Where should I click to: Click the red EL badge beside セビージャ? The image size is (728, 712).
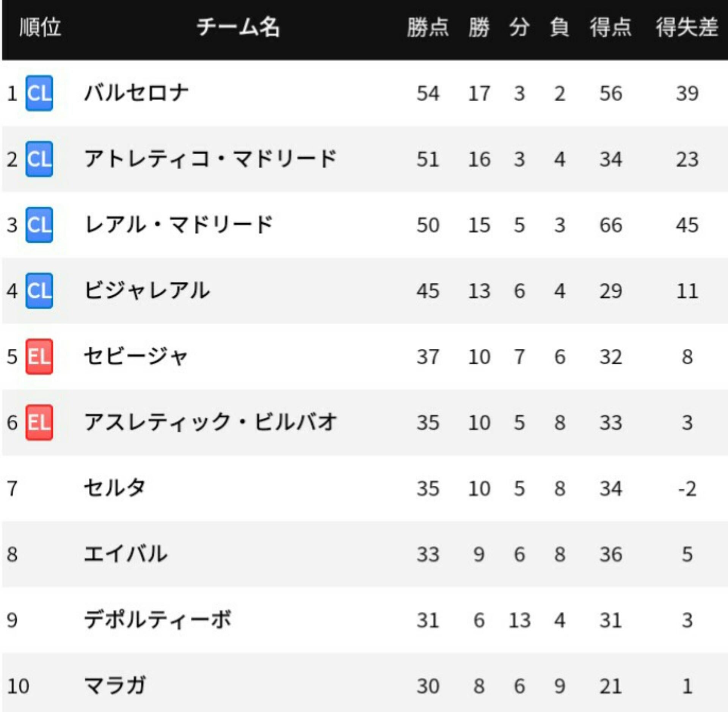pos(39,357)
